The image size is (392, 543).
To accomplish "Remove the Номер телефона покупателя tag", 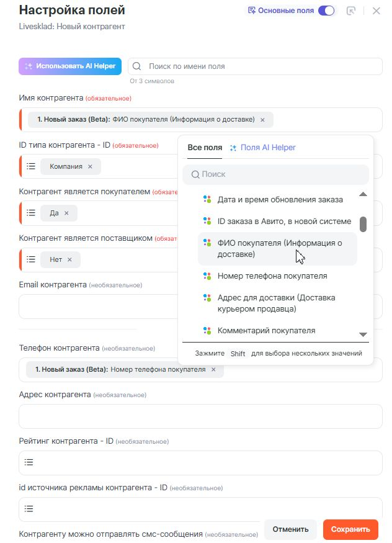I will [213, 369].
